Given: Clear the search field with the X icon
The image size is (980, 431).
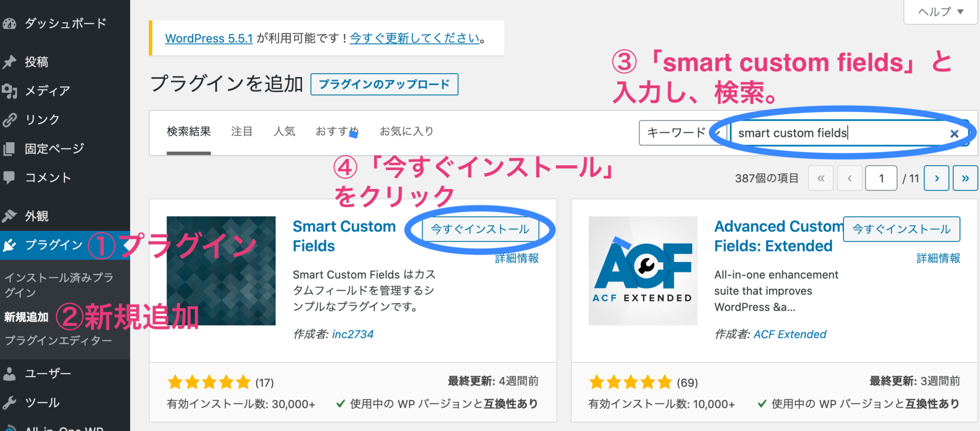Looking at the screenshot, I should click(954, 134).
